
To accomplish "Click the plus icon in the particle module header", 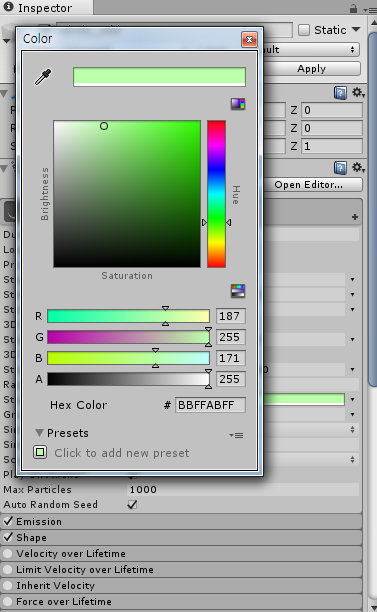I will (355, 217).
